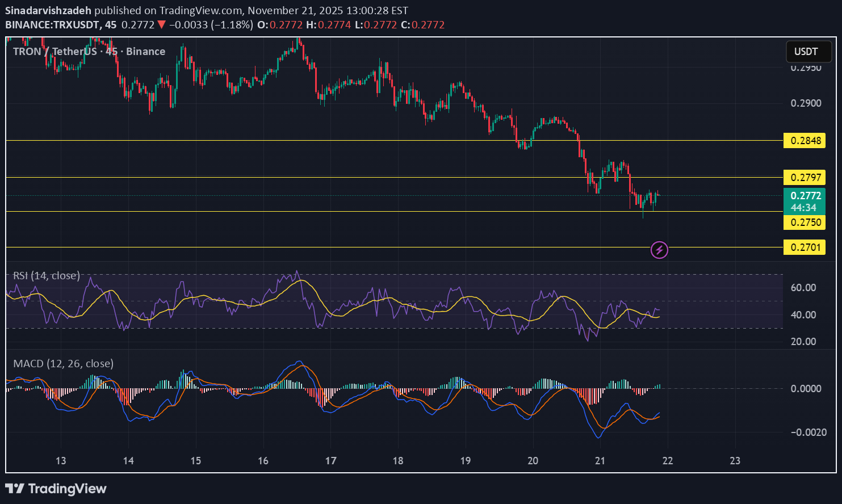
Task: Click the 0.2900 value on price axis
Action: click(806, 103)
